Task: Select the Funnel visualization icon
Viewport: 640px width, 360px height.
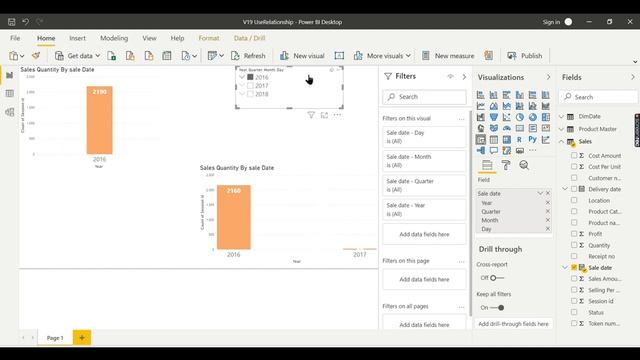Action: tap(493, 117)
